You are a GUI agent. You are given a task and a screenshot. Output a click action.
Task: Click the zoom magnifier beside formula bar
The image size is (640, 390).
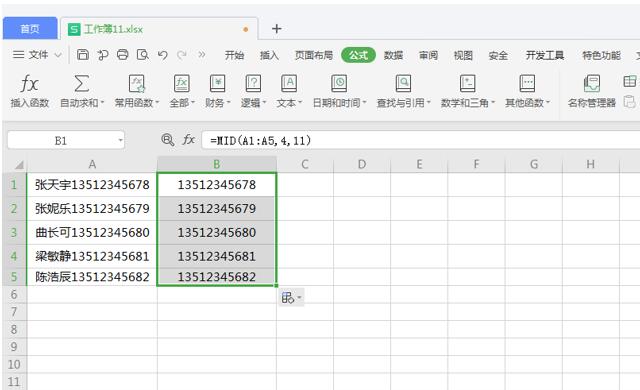167,140
